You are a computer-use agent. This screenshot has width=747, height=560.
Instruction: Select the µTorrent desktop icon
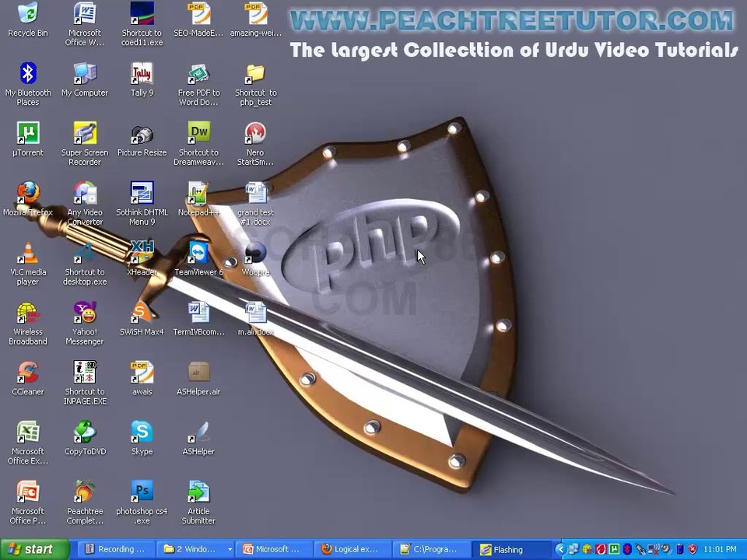click(x=28, y=139)
